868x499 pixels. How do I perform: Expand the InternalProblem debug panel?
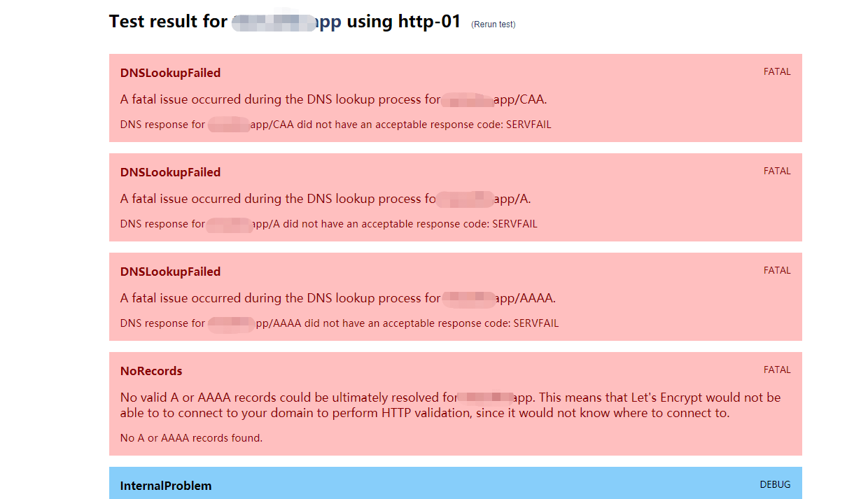pos(166,486)
